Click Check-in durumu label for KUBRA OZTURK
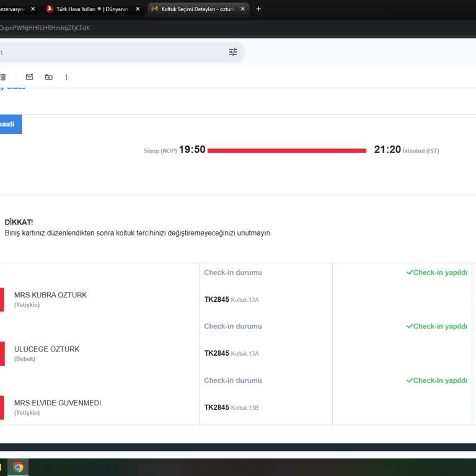This screenshot has height=476, width=476. pyautogui.click(x=233, y=273)
